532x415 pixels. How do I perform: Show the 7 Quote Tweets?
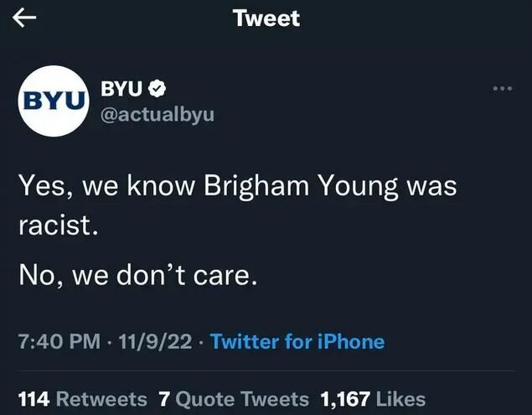click(233, 399)
